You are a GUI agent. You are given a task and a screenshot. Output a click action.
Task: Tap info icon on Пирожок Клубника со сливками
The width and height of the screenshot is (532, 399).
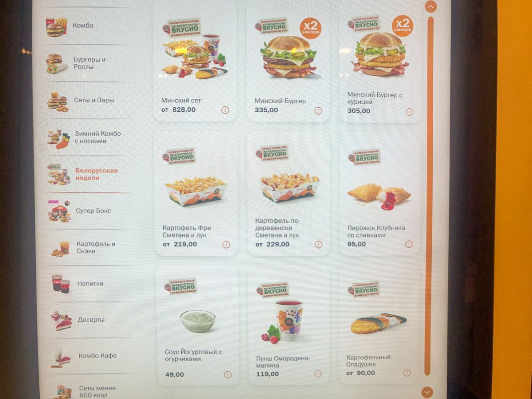409,244
